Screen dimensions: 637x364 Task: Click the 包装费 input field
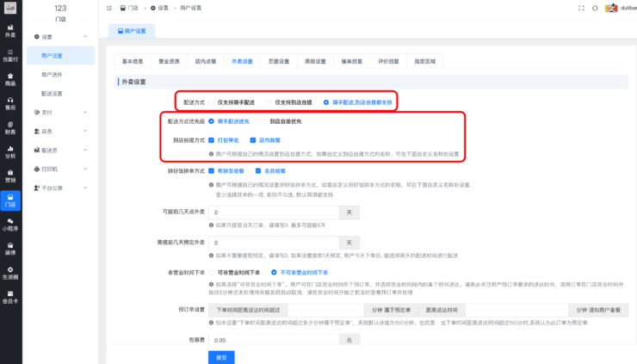275,340
